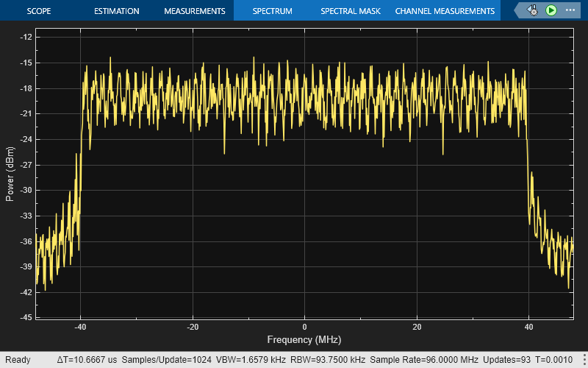588x368 pixels.
Task: Click the '-42' power tick label
Action: 26,292
